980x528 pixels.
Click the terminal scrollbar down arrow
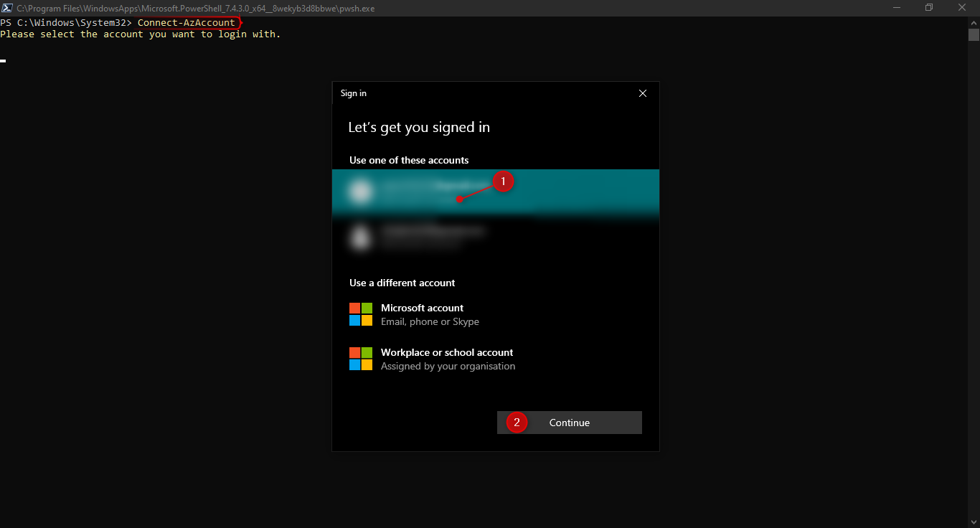click(x=974, y=522)
